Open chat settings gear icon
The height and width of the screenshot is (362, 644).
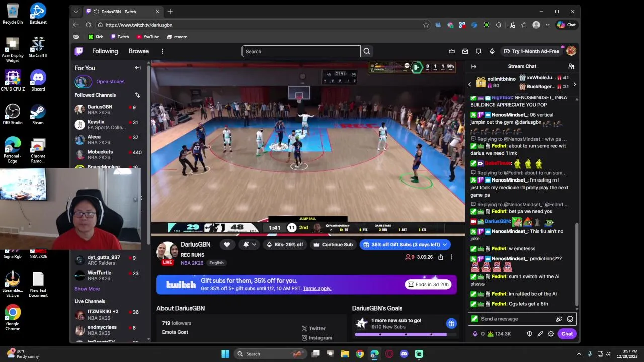tap(551, 334)
